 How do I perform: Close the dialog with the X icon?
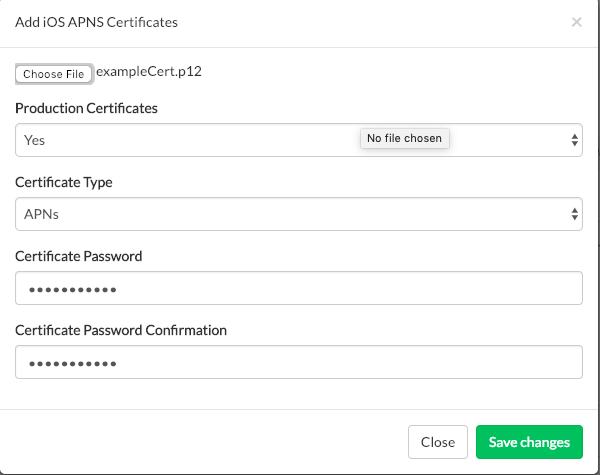pyautogui.click(x=576, y=21)
